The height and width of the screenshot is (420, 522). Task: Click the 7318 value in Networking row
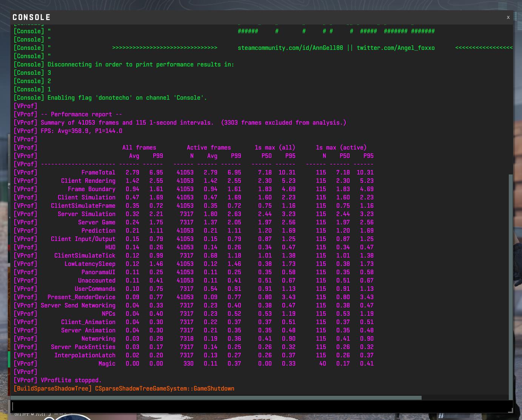tap(186, 339)
